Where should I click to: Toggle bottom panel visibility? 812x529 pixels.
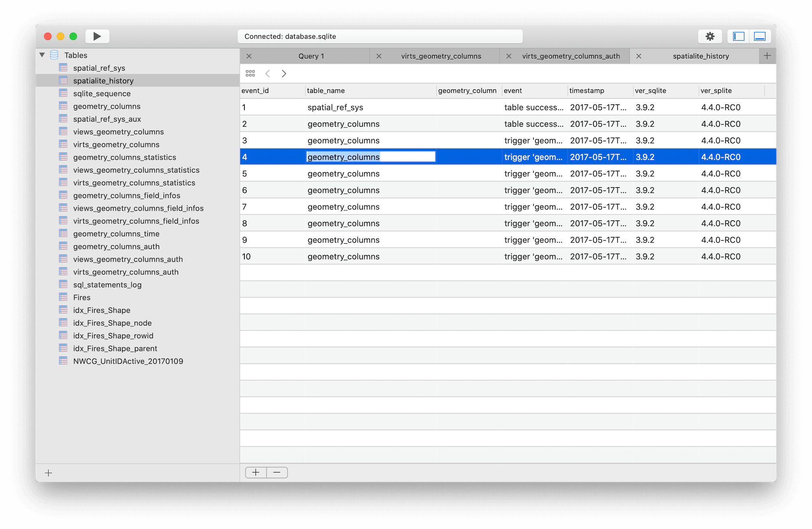[759, 36]
